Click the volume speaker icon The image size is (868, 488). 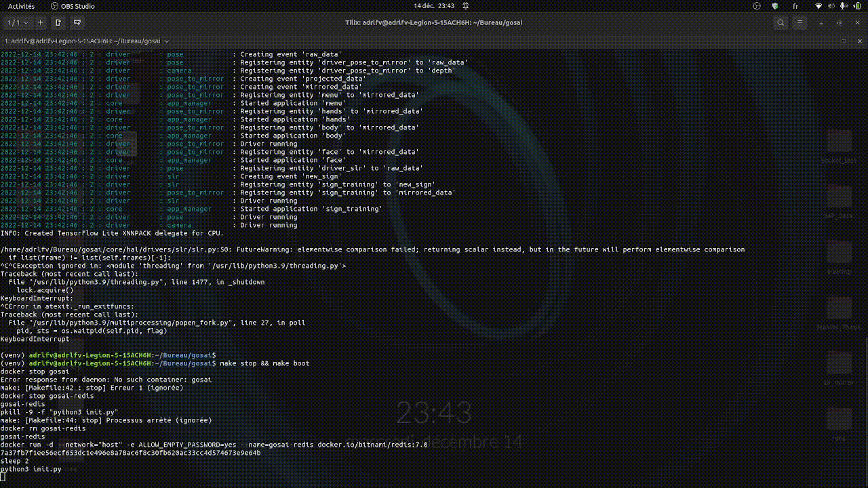[x=831, y=6]
